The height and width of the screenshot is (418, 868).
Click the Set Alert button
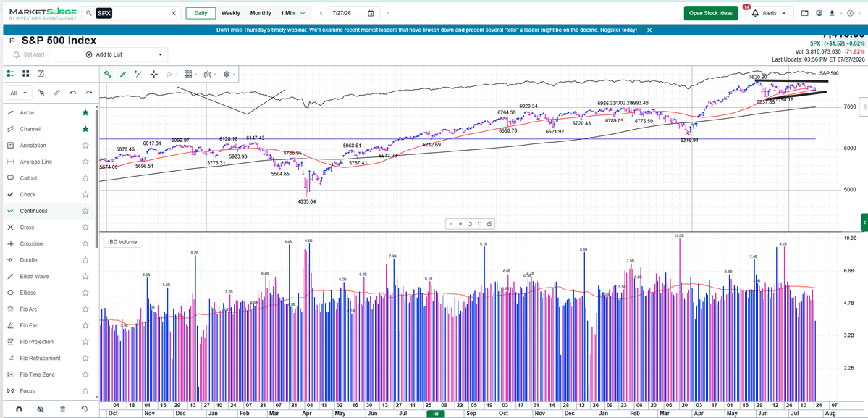pos(29,54)
